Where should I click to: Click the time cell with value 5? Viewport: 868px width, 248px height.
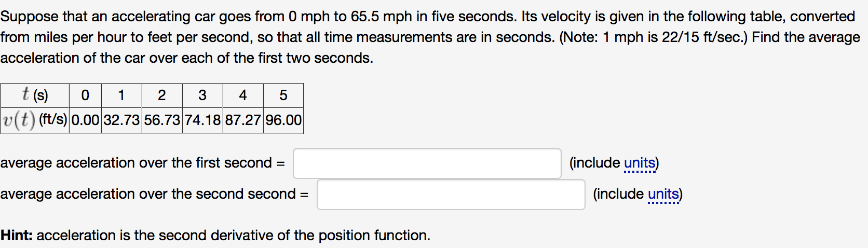click(x=283, y=95)
